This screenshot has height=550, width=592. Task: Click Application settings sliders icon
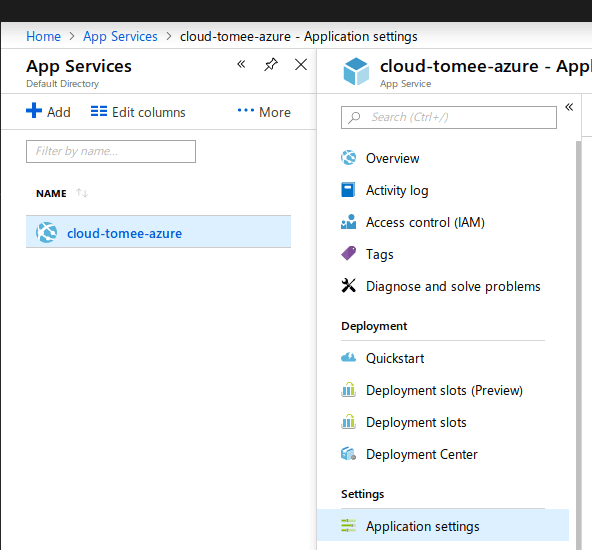(x=348, y=525)
